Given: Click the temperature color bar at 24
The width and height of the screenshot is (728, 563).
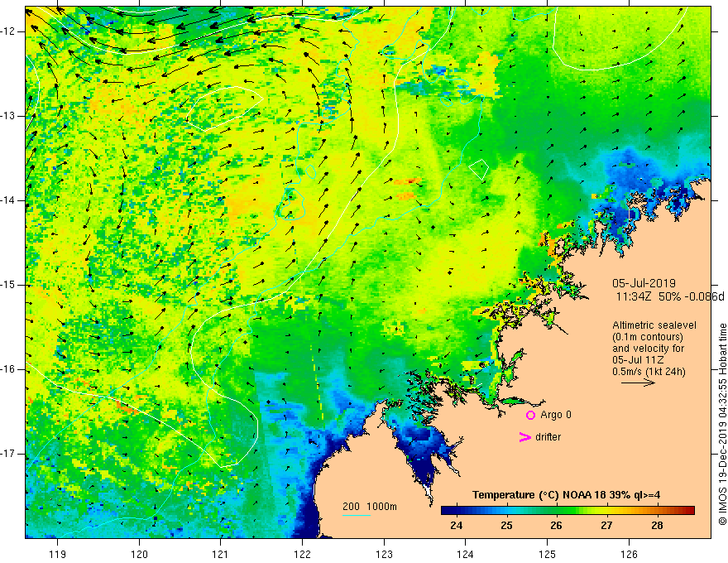Looking at the screenshot, I should point(457,511).
